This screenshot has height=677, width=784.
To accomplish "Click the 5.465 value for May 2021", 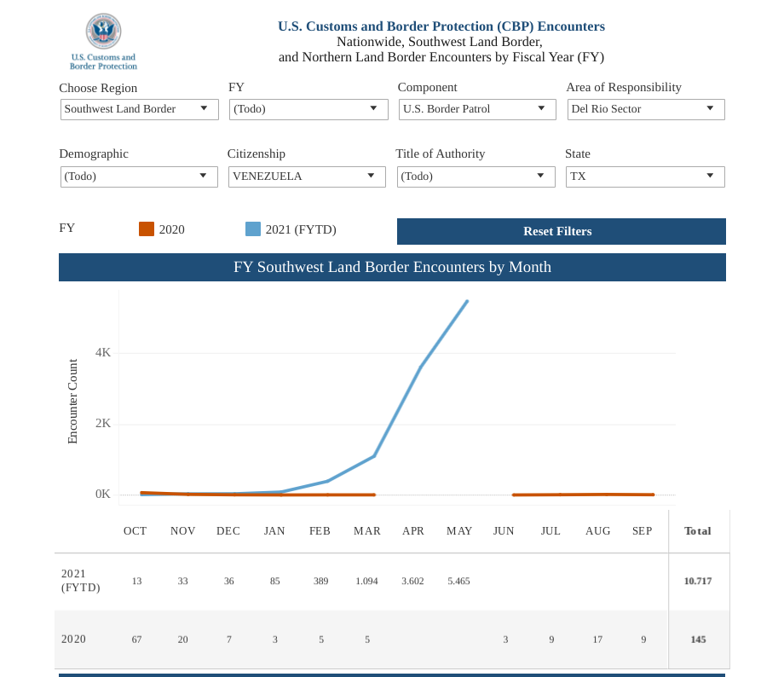I will pos(458,581).
